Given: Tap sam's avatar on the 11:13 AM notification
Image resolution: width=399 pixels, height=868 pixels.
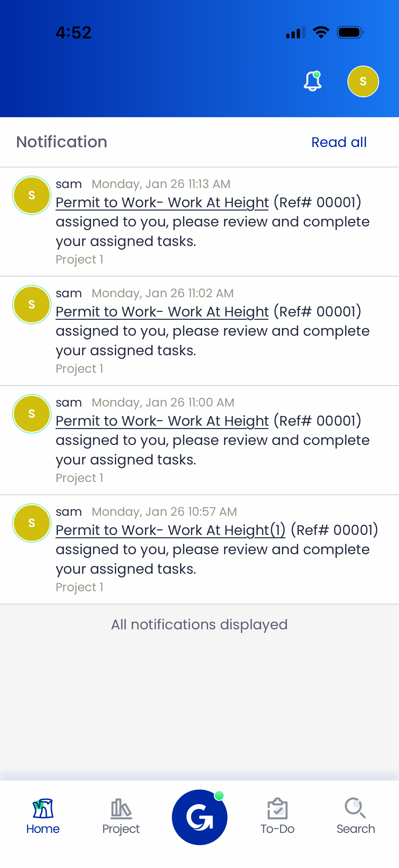Looking at the screenshot, I should coord(32,195).
